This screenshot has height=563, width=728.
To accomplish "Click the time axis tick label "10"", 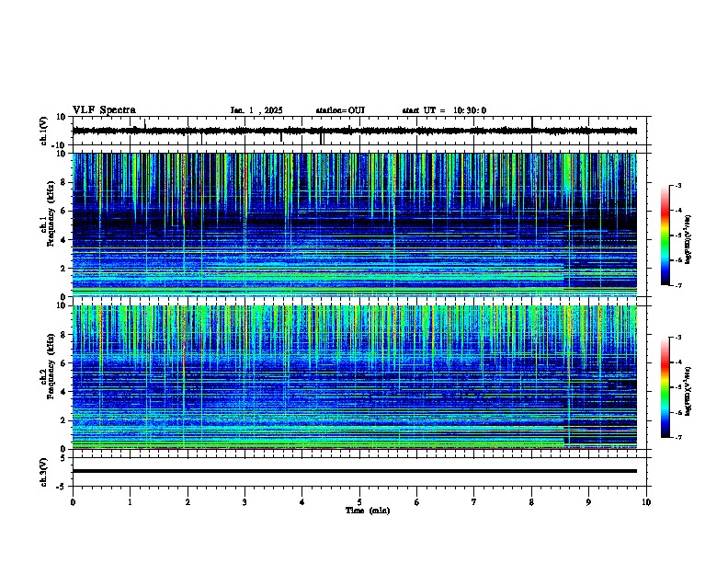I will (646, 502).
